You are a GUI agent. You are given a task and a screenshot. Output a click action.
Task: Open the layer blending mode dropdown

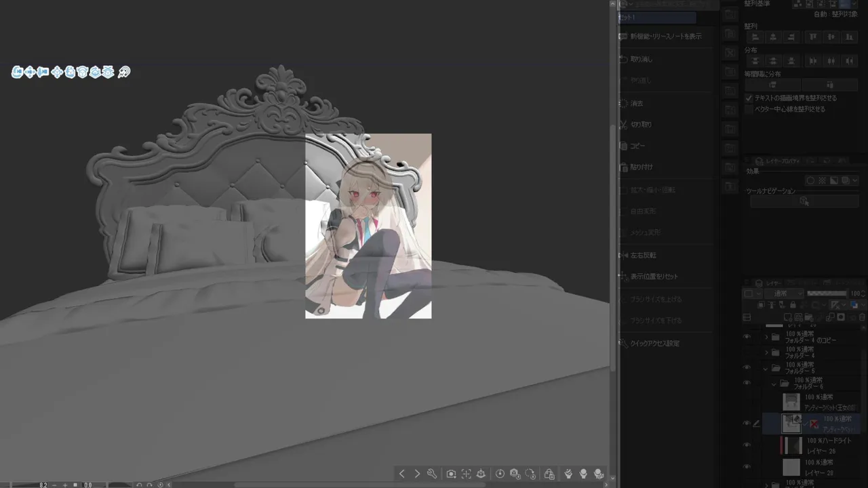click(783, 293)
